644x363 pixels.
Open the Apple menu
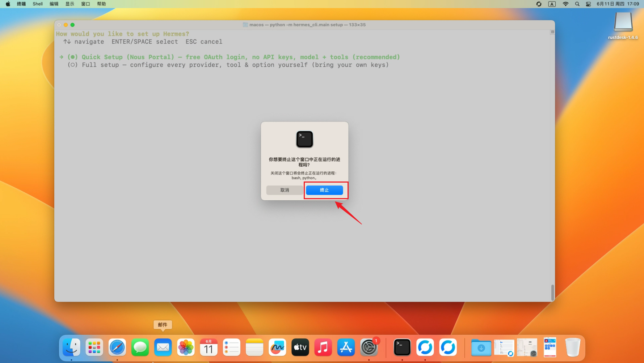click(x=8, y=4)
